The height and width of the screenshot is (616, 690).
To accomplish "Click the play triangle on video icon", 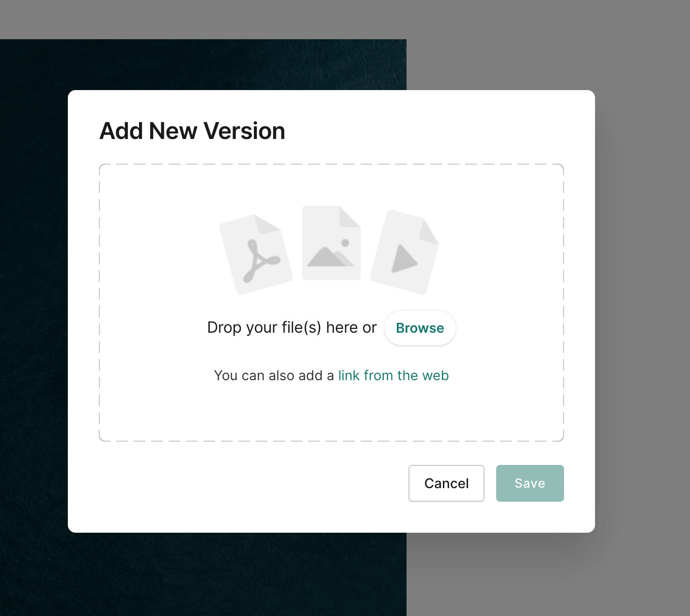I will click(403, 259).
